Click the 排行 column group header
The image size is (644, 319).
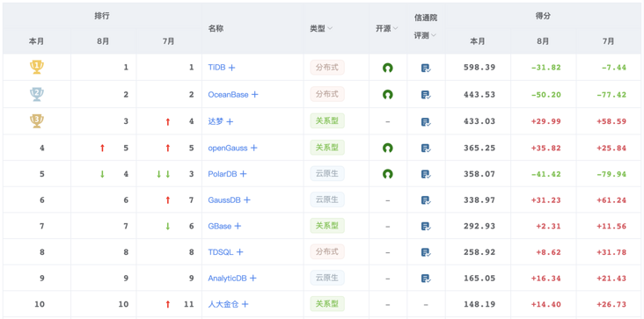tap(102, 17)
